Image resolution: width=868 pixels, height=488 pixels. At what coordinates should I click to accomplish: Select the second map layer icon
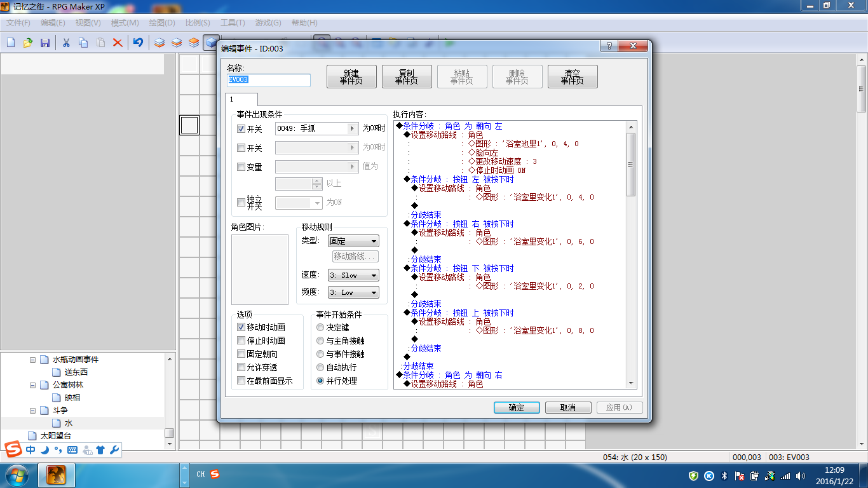[177, 43]
